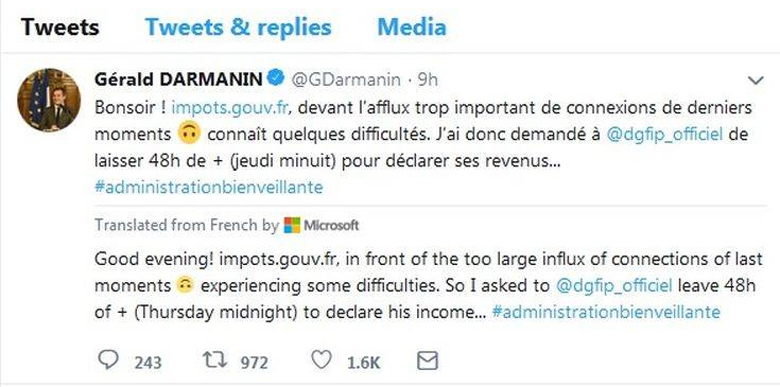
Task: Open the impots.gouv.fr link in French tweet
Action: (229, 108)
